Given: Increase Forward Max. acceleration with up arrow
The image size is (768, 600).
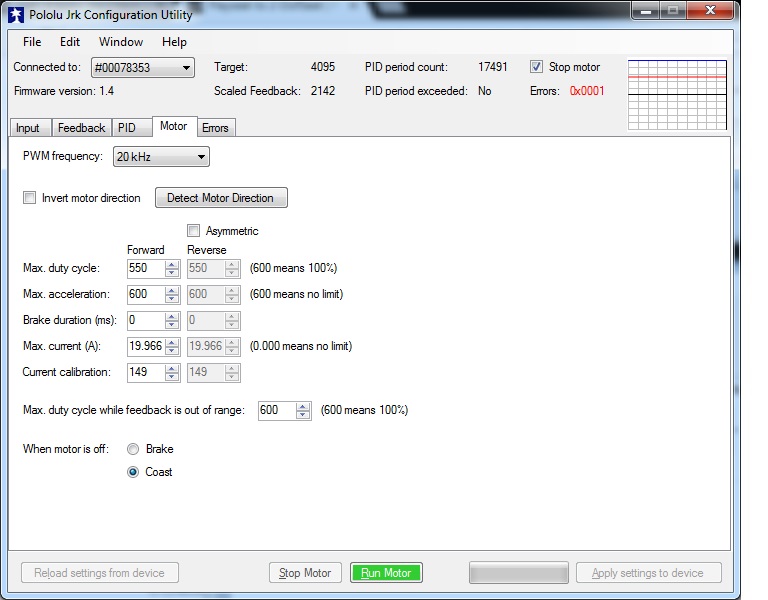Looking at the screenshot, I should (171, 290).
